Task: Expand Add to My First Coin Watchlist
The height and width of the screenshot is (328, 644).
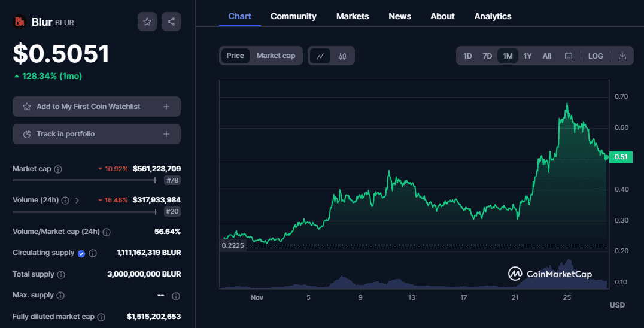Action: click(166, 107)
